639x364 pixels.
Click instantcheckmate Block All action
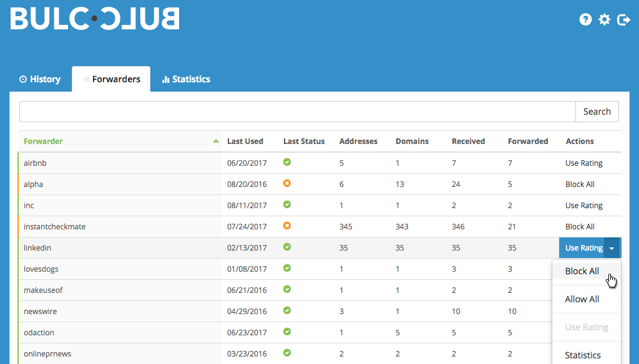580,227
